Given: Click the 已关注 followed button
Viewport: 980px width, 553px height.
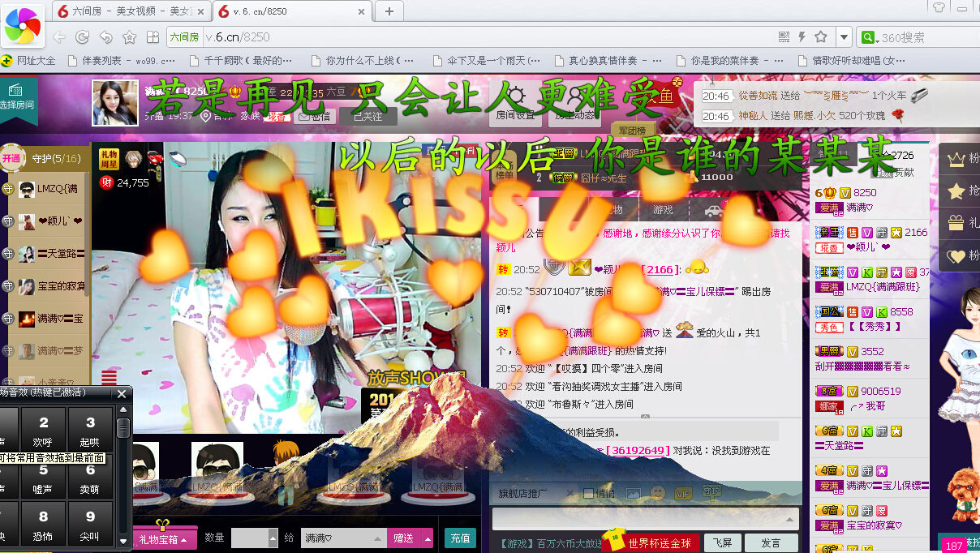Looking at the screenshot, I should click(367, 116).
